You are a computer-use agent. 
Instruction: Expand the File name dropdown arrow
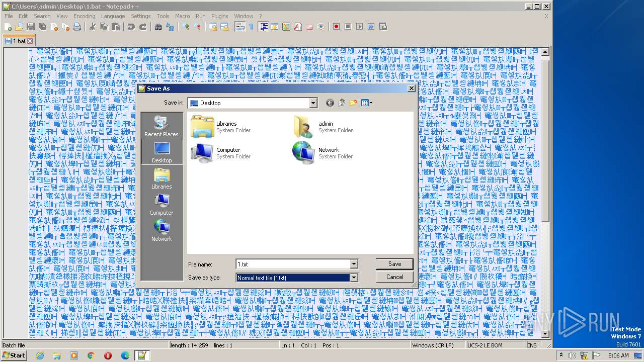pos(354,264)
